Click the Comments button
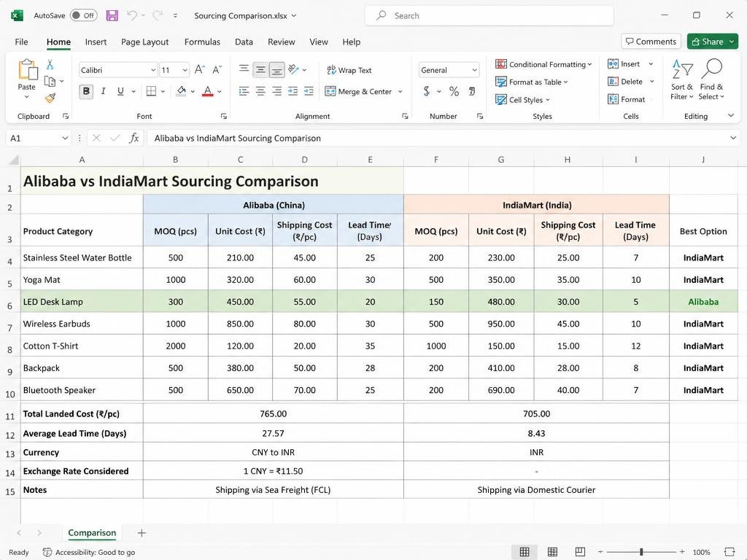Viewport: 747px width, 560px height. coord(651,42)
